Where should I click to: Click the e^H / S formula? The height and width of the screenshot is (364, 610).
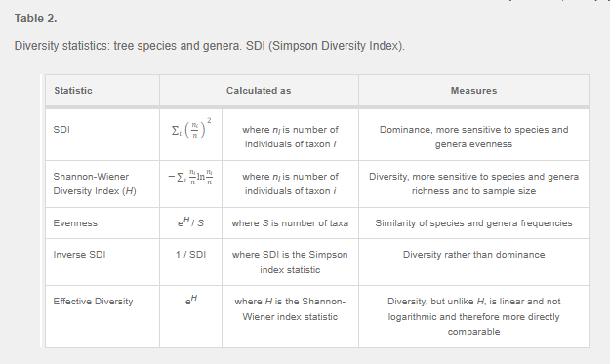190,222
